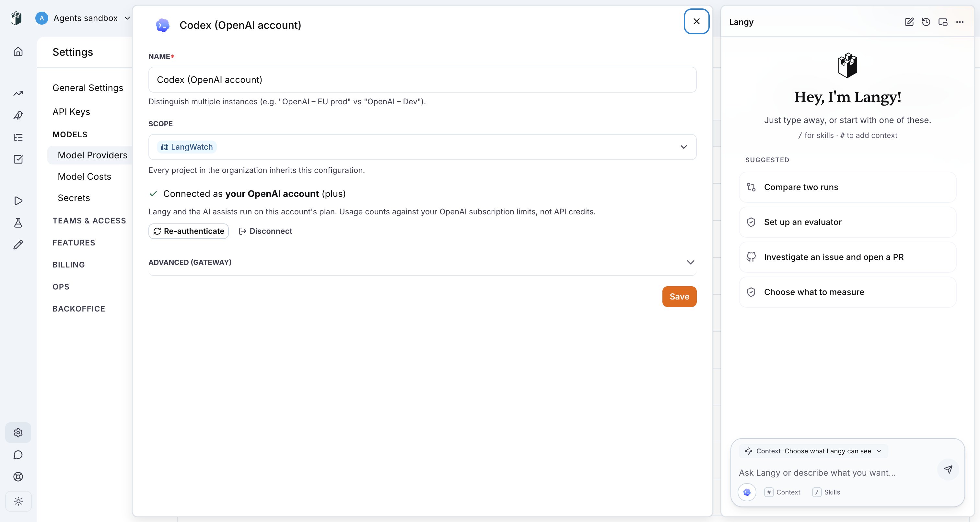Click the new chat edit icon in Langy header

pyautogui.click(x=909, y=22)
